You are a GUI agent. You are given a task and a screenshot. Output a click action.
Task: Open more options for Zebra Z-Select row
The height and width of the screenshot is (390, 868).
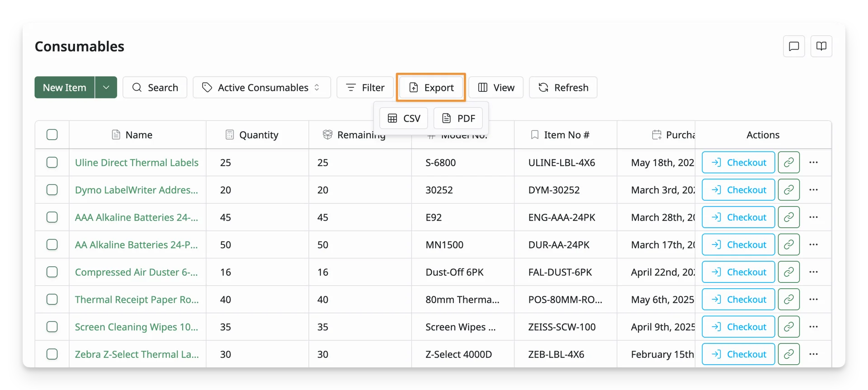(x=814, y=354)
